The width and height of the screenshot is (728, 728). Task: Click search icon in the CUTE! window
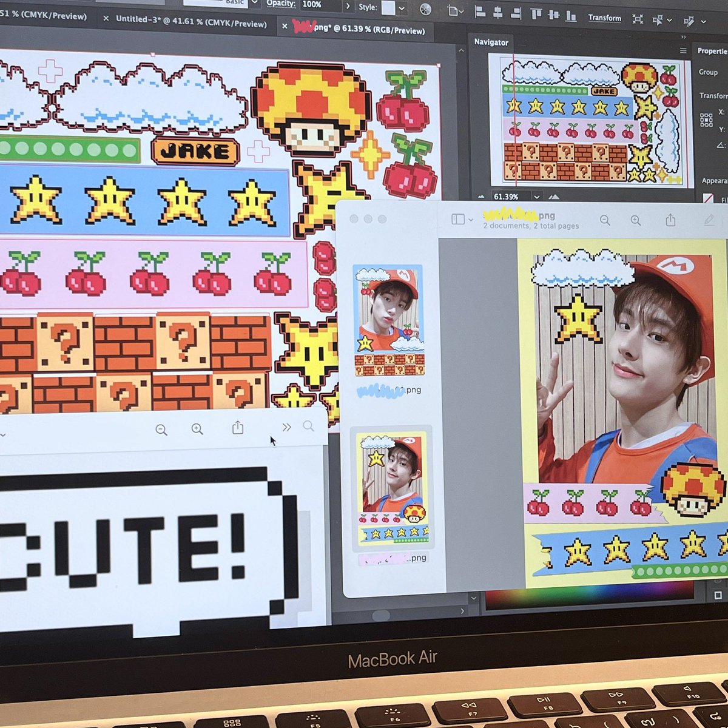tap(308, 426)
